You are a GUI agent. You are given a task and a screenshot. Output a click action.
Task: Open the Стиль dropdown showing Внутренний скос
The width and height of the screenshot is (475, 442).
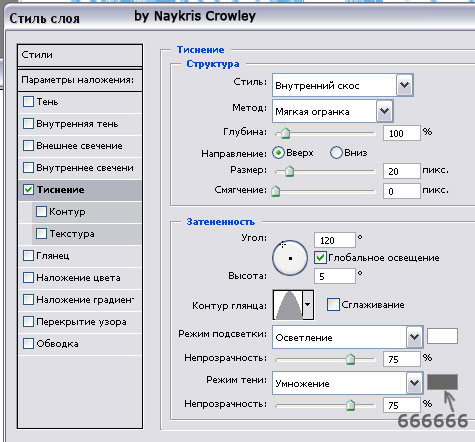click(x=343, y=85)
